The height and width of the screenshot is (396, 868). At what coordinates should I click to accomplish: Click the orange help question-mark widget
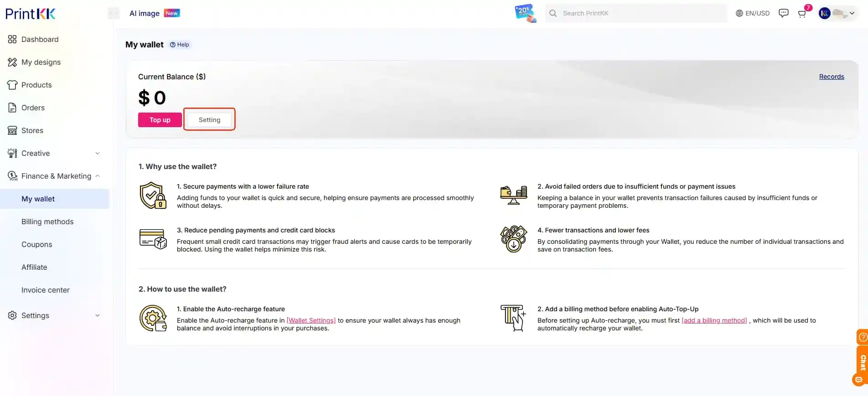coord(863,337)
